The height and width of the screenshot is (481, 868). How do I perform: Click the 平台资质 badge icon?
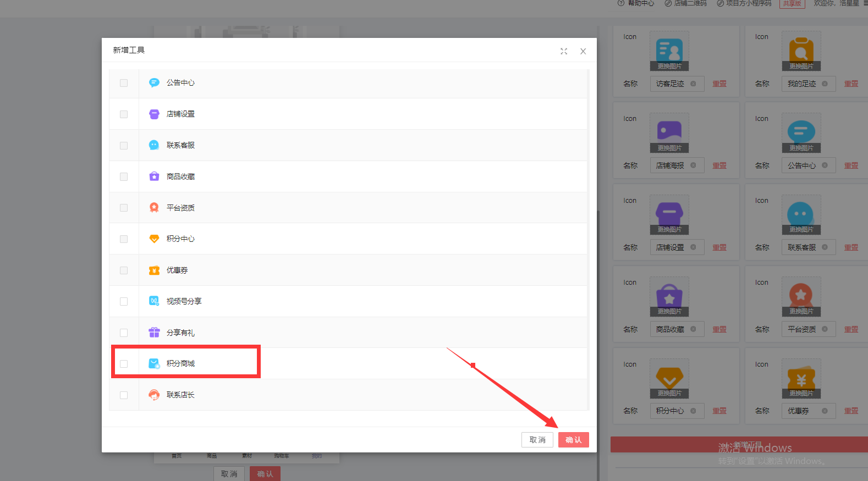[154, 208]
